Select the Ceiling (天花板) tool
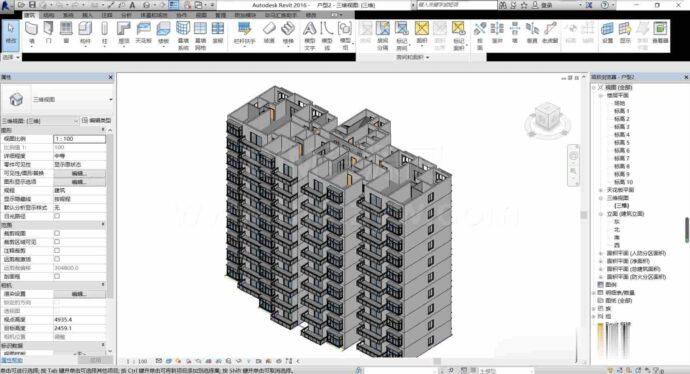The width and height of the screenshot is (690, 374). (143, 33)
